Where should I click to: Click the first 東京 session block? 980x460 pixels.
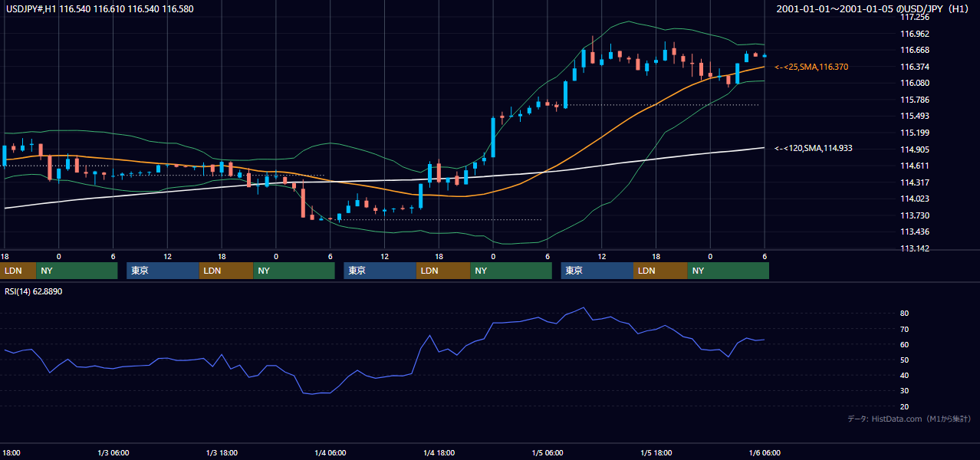point(163,271)
